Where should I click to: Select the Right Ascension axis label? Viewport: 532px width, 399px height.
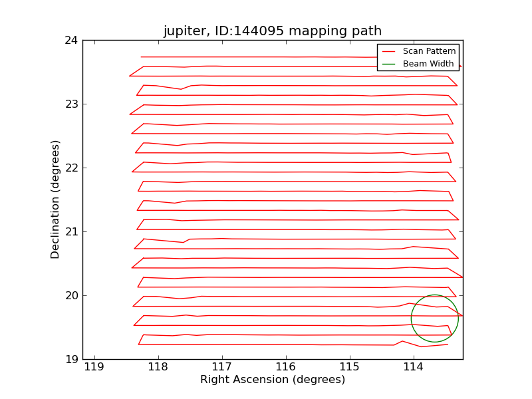tap(273, 380)
